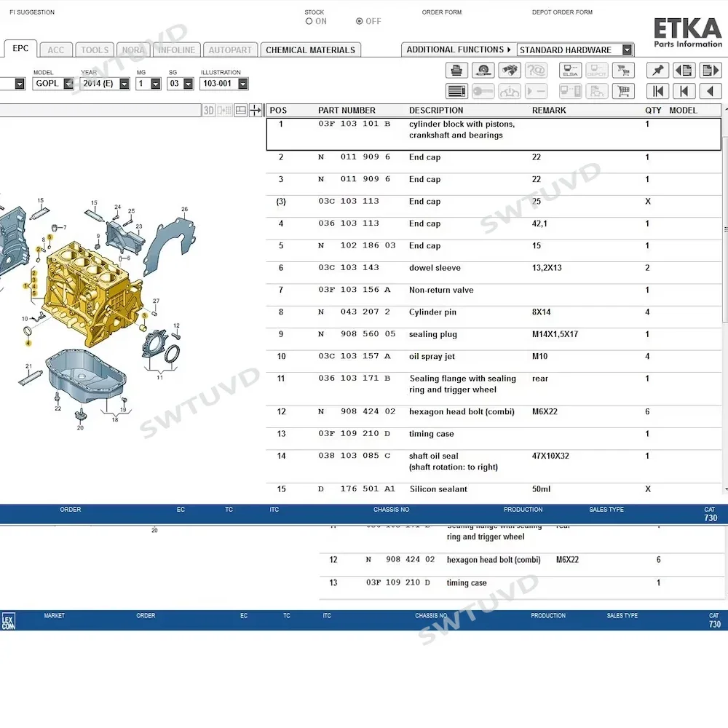
Task: Click the print icon in toolbar
Action: point(456,70)
